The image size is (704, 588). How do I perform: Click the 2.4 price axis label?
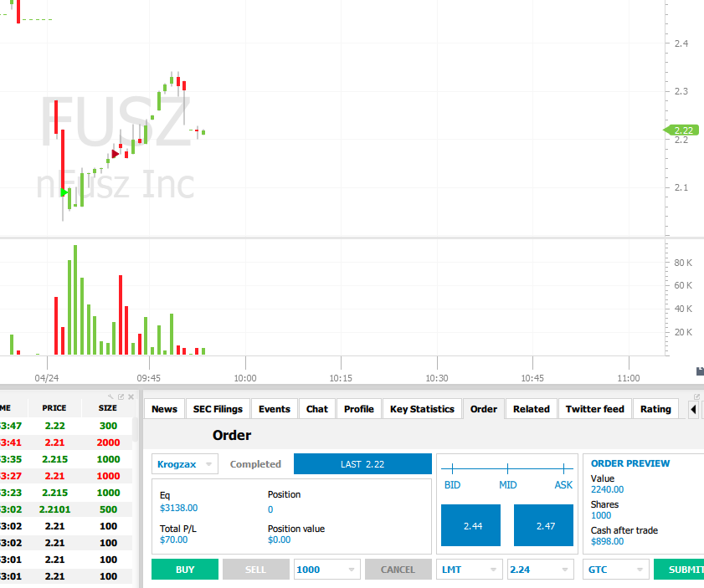681,43
